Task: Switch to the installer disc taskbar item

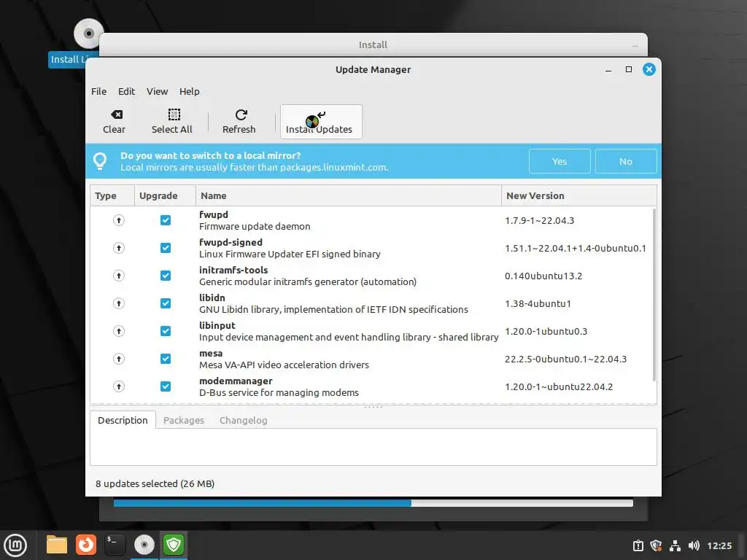Action: point(144,545)
